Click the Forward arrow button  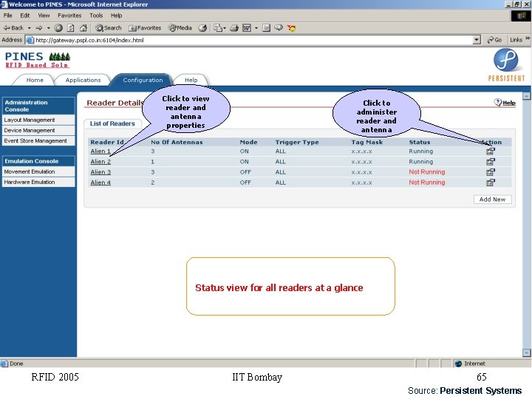[x=39, y=28]
